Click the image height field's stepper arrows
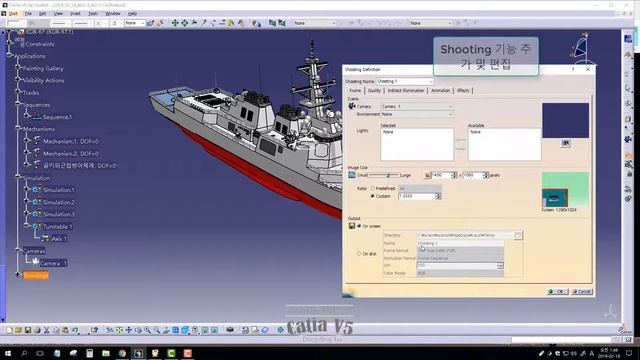The image size is (640, 360). [486, 175]
